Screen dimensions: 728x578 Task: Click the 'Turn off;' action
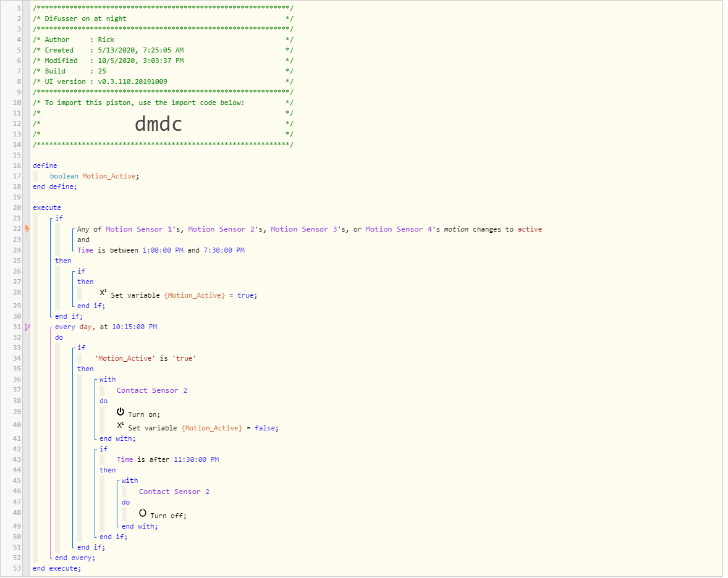(168, 516)
